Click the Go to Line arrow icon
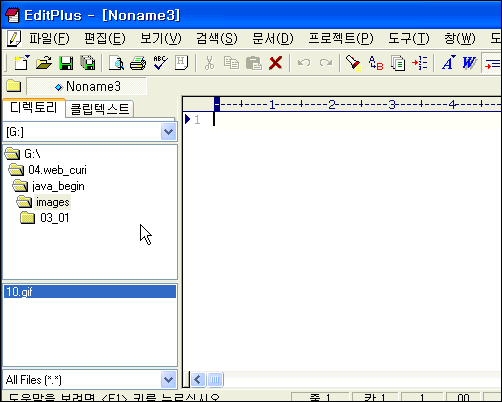 [420, 63]
